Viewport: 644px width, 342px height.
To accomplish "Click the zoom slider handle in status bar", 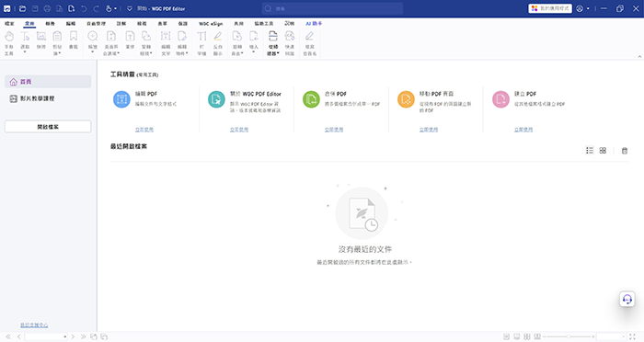I will [569, 336].
